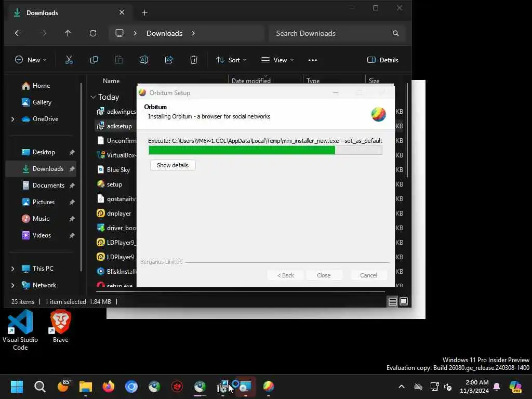Open Brave desktop shortcut
Image resolution: width=532 pixels, height=399 pixels.
pos(60,326)
